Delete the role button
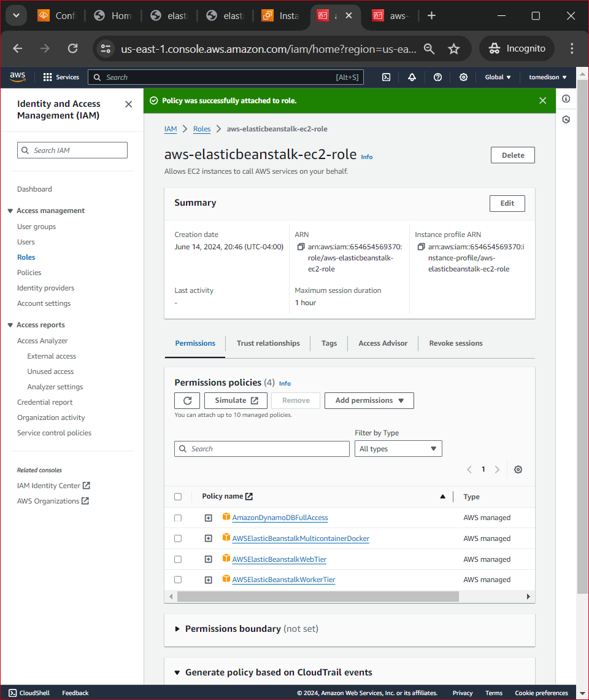 513,155
